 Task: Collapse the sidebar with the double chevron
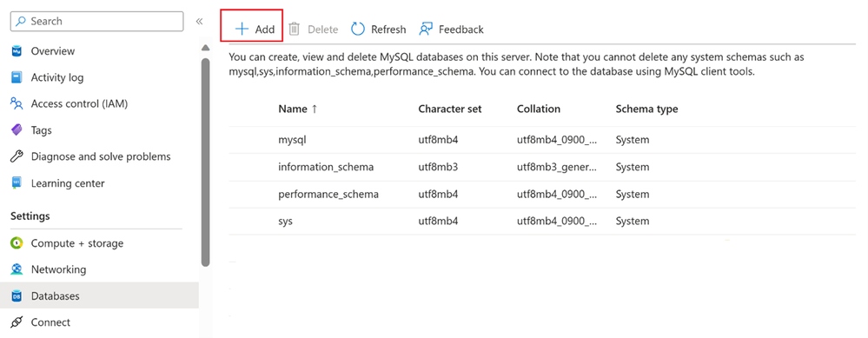point(199,22)
